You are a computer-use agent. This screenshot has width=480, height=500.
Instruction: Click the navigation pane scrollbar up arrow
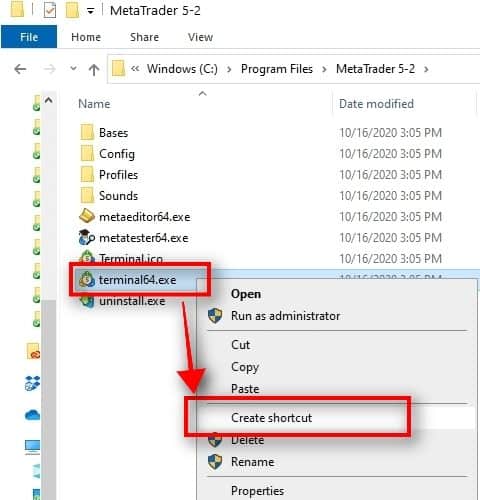(49, 100)
